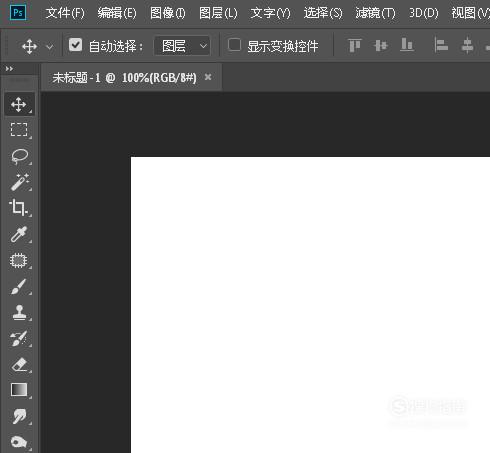This screenshot has height=453, width=490.
Task: Select the Lasso tool
Action: [19, 156]
